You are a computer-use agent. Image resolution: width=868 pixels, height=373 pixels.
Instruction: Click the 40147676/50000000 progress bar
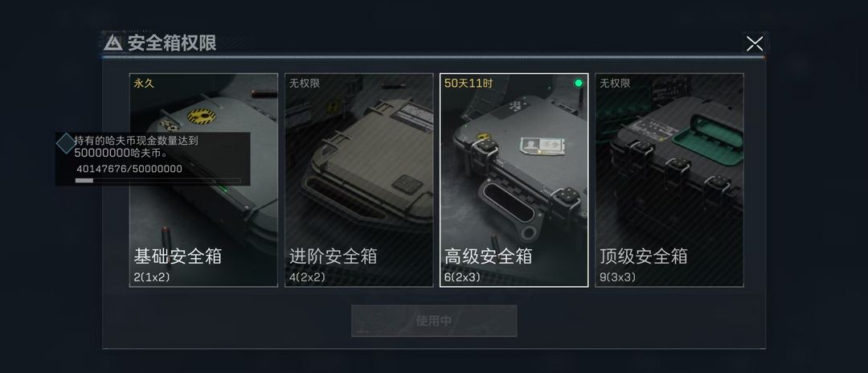(158, 180)
